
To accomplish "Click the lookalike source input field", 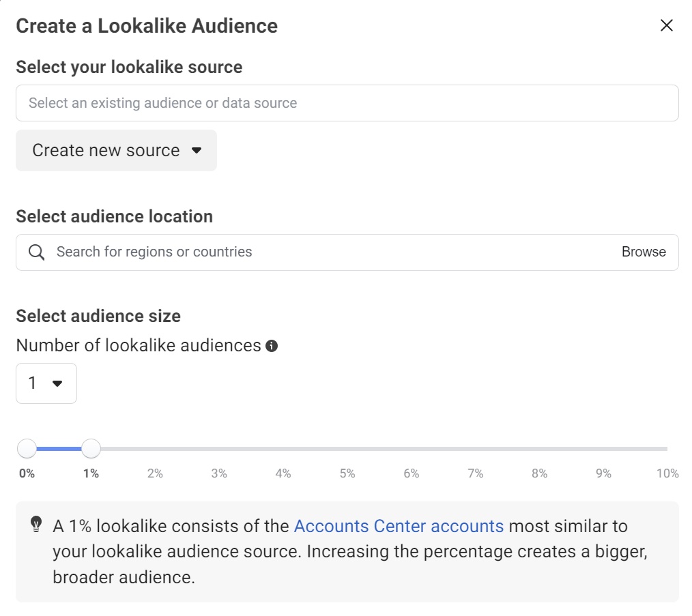I will (x=347, y=103).
